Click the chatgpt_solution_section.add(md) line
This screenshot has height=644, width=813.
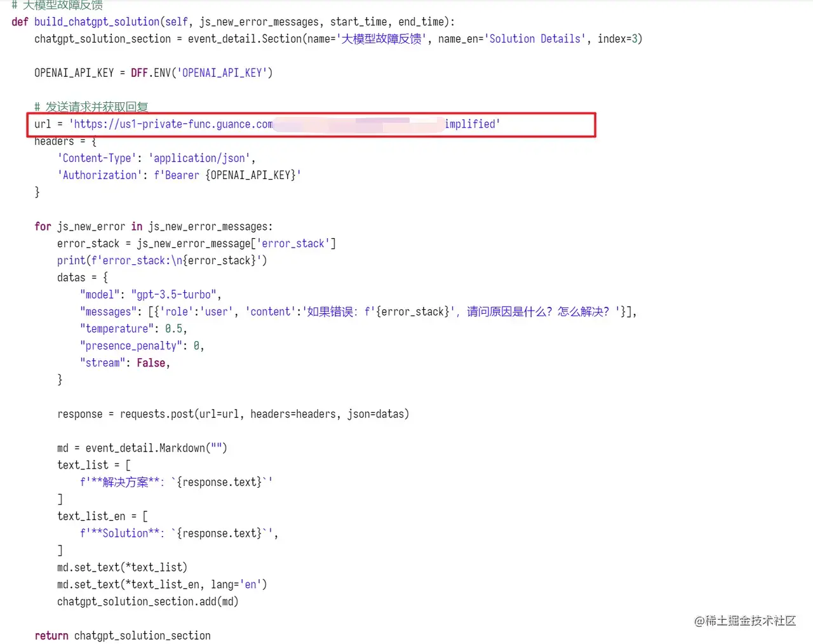[148, 602]
